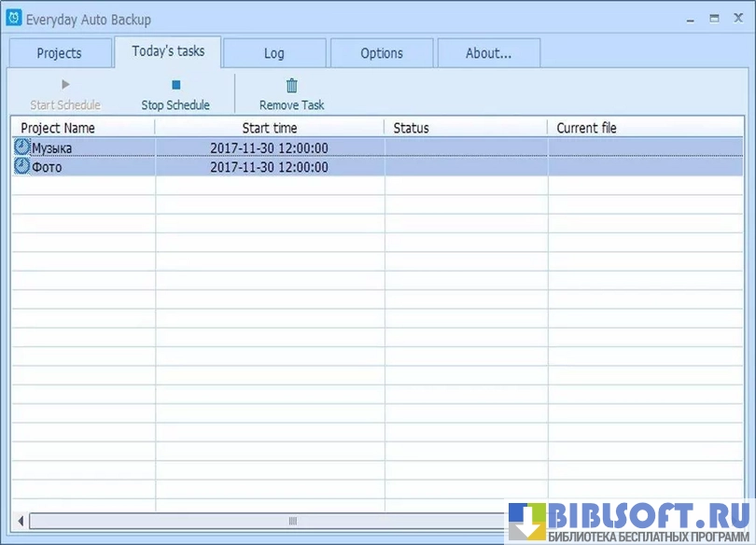
Task: Click the Everyday Auto Backup app icon
Action: pyautogui.click(x=14, y=19)
